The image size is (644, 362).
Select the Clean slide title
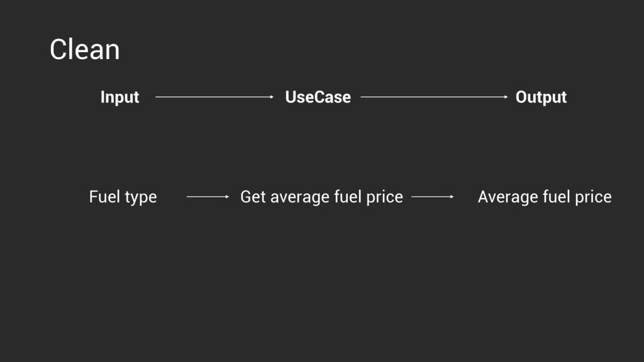[x=85, y=50]
